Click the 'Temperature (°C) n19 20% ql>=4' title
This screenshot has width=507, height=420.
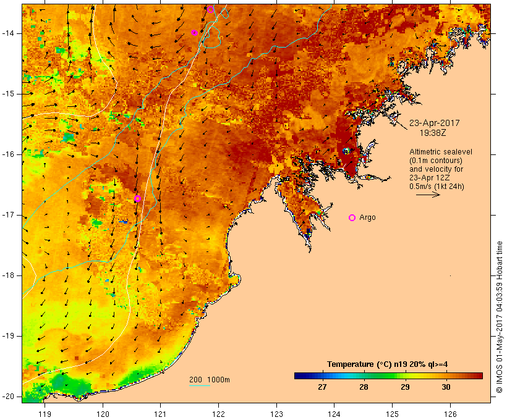pos(388,364)
